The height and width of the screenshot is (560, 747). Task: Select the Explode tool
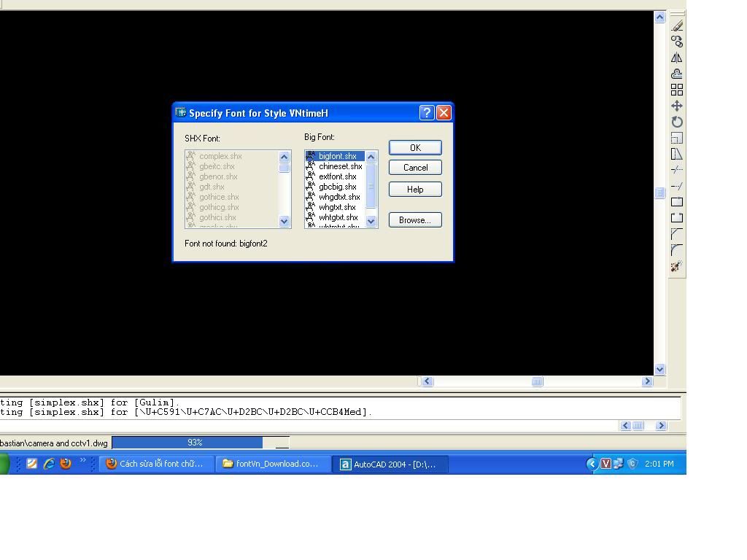tap(677, 266)
